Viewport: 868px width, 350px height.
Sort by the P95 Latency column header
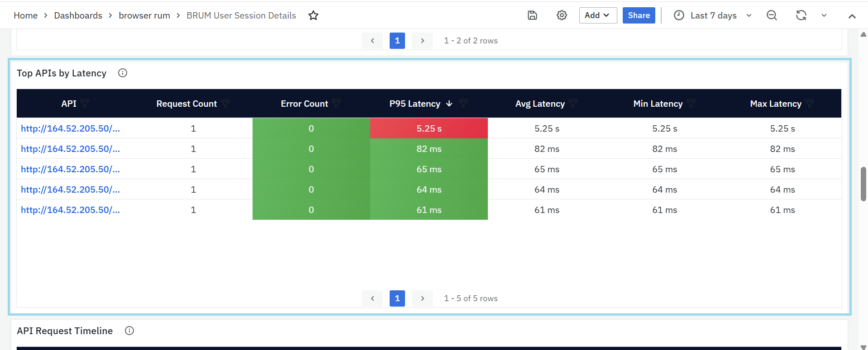[415, 104]
